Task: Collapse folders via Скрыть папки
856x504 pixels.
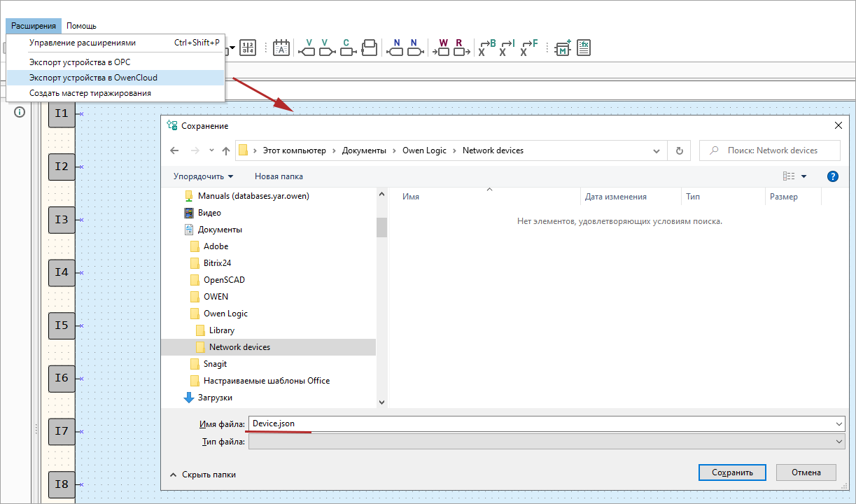Action: click(x=203, y=475)
